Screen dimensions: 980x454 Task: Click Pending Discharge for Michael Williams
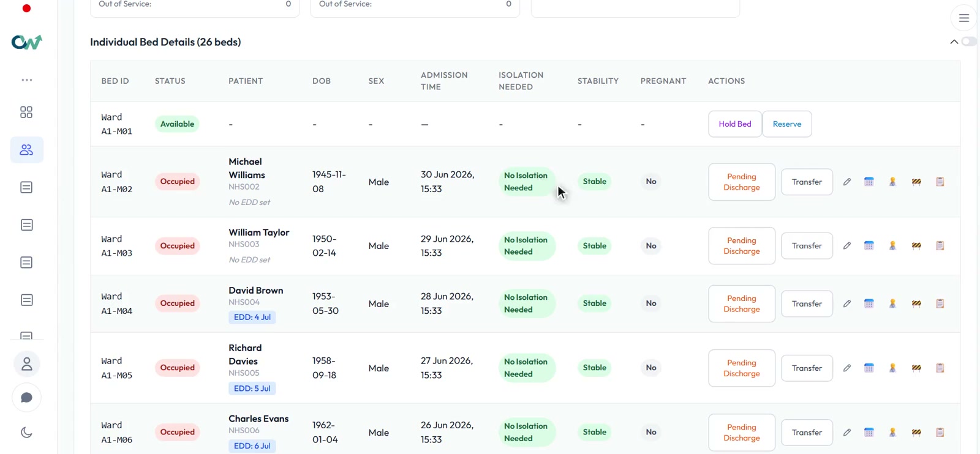point(742,182)
